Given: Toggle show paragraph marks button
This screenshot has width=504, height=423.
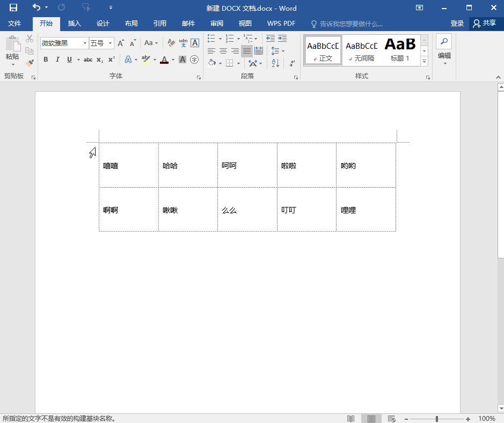Looking at the screenshot, I should click(x=291, y=63).
